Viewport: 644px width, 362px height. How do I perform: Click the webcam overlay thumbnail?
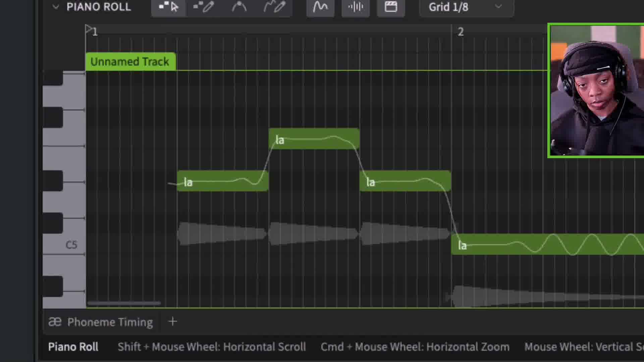click(596, 90)
